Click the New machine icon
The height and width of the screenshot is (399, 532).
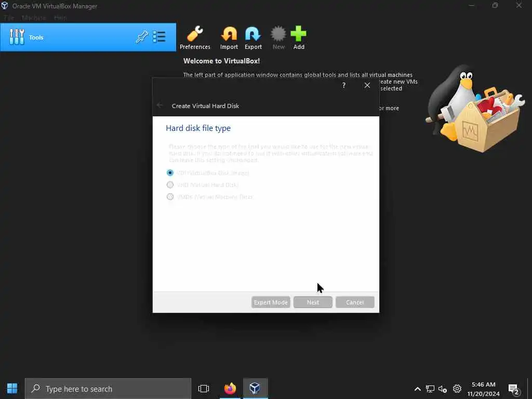tap(278, 37)
